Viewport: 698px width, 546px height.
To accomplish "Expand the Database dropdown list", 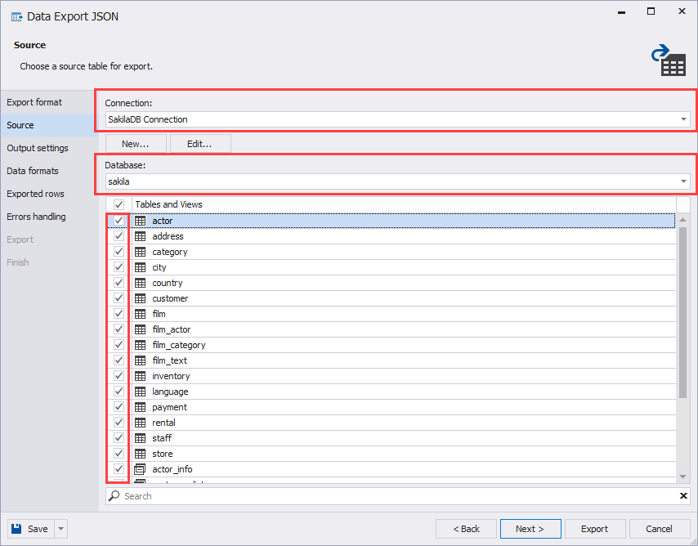I will [684, 182].
